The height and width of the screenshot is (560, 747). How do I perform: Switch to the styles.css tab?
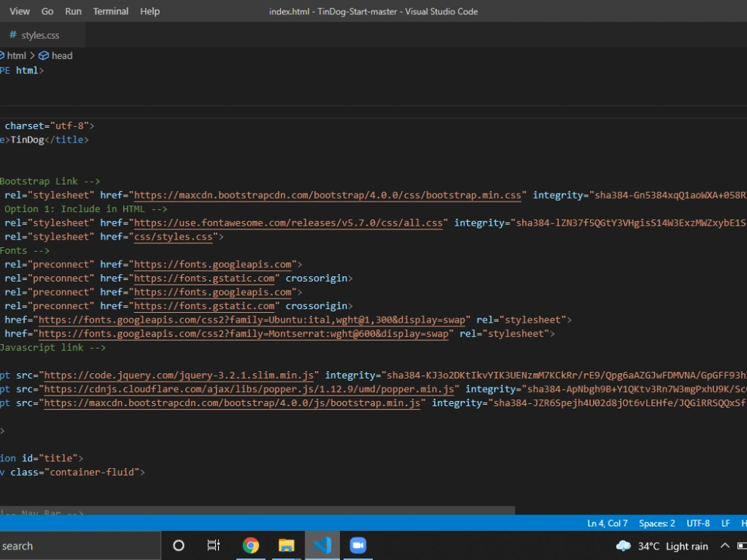(x=40, y=35)
